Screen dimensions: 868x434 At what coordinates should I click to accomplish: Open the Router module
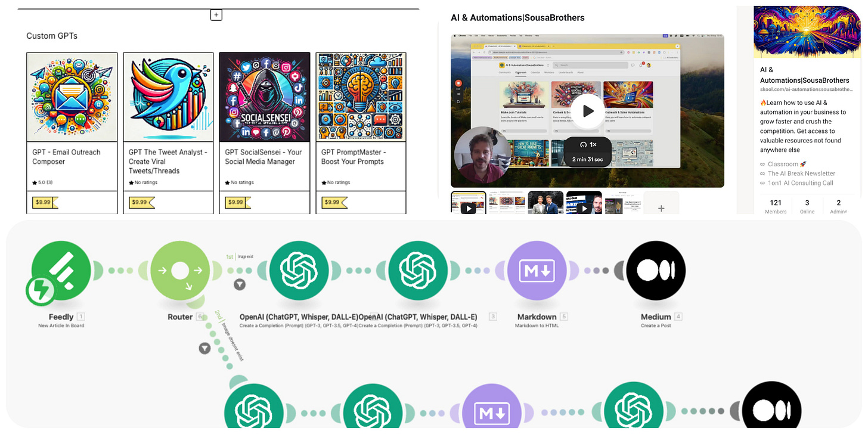coord(180,271)
